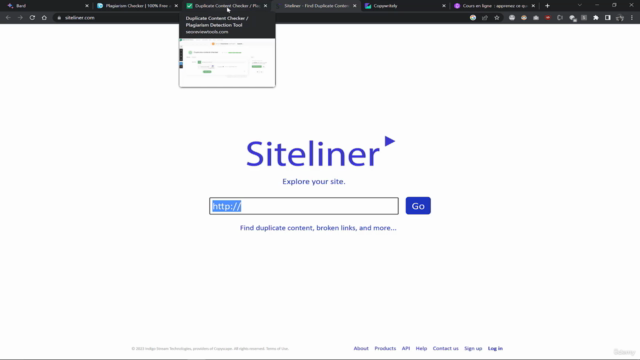The height and width of the screenshot is (360, 640).
Task: Open a new browser tab
Action: pyautogui.click(x=547, y=6)
